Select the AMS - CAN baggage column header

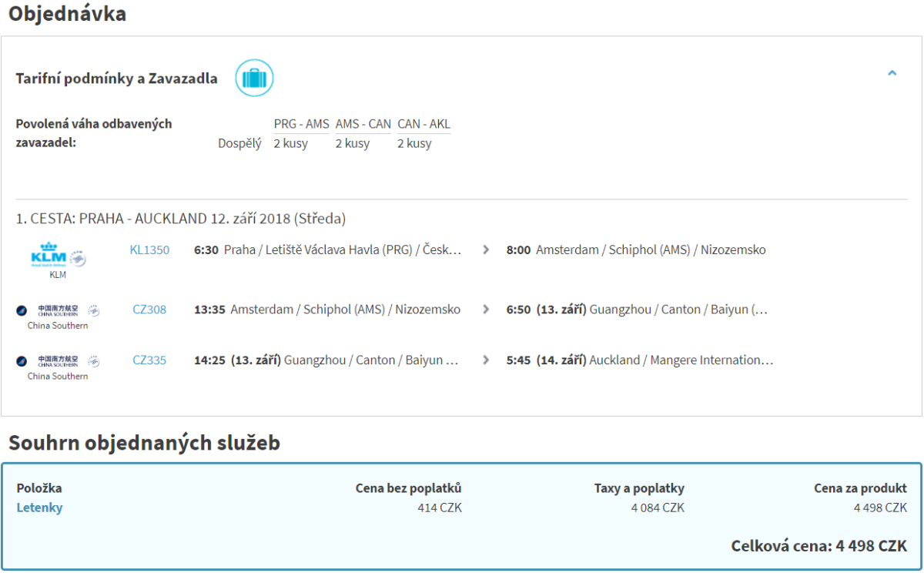pos(363,124)
